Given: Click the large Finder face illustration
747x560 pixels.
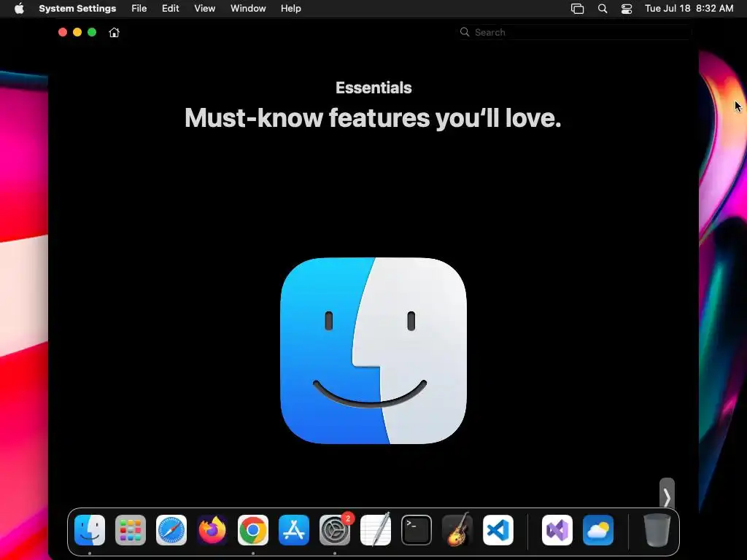Looking at the screenshot, I should point(373,351).
